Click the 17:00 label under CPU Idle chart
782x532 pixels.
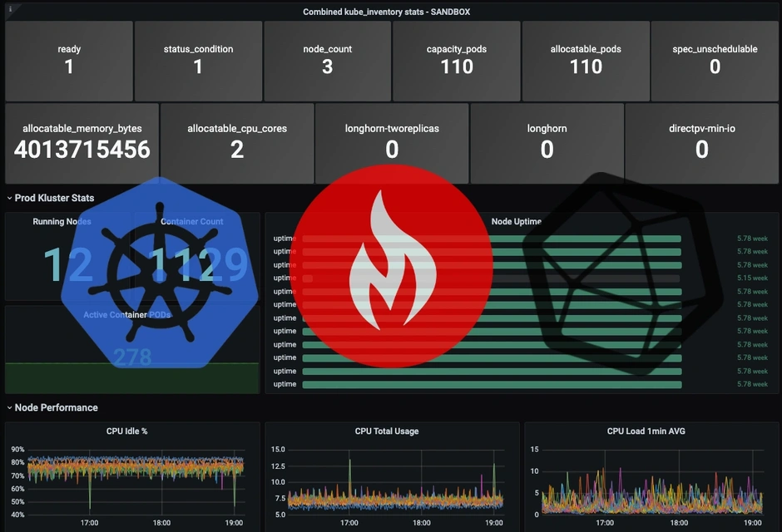90,523
